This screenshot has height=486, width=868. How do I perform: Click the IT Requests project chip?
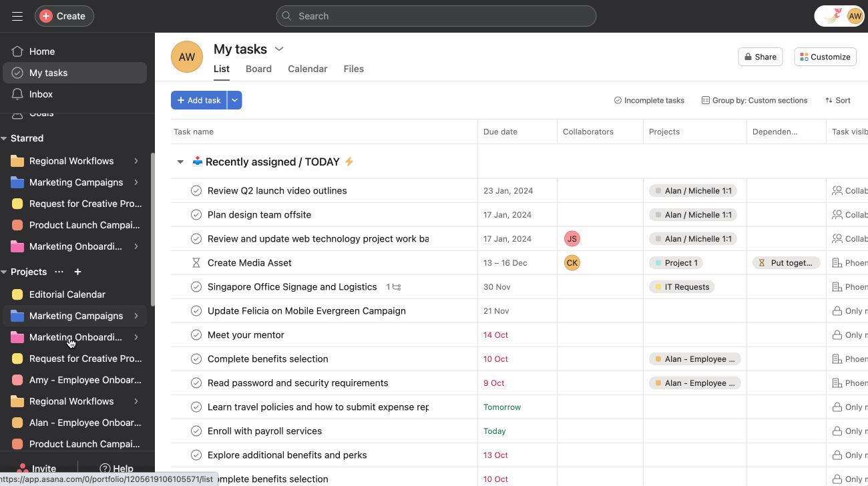pyautogui.click(x=682, y=287)
